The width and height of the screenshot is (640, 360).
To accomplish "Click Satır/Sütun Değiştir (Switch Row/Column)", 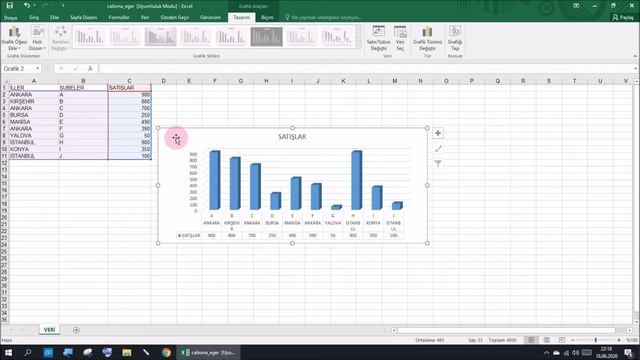I will pos(378,38).
